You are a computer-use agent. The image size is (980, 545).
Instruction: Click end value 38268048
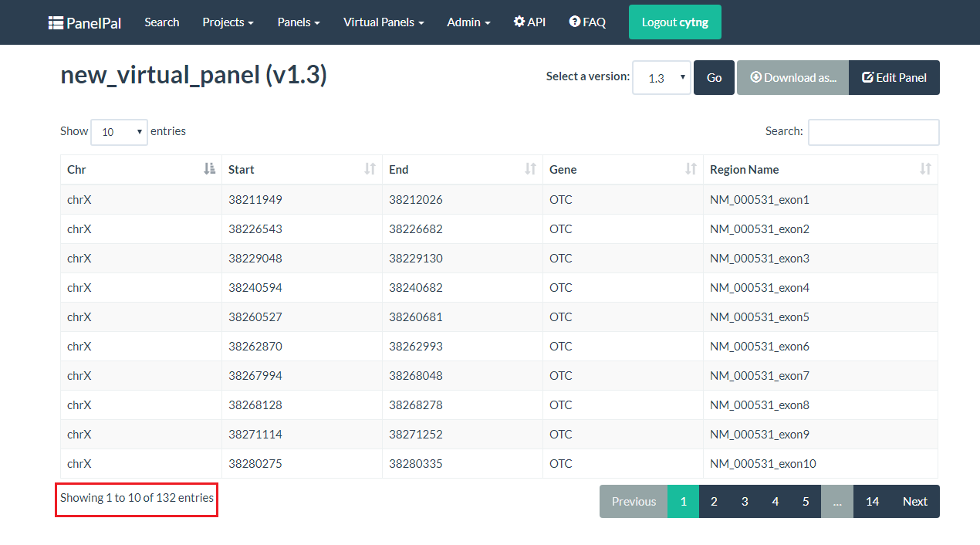click(416, 376)
